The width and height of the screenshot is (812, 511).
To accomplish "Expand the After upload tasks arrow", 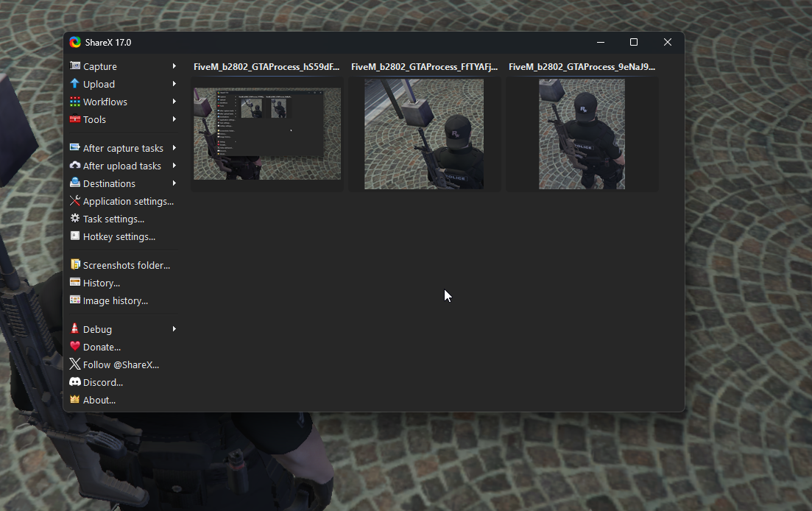I will point(174,166).
